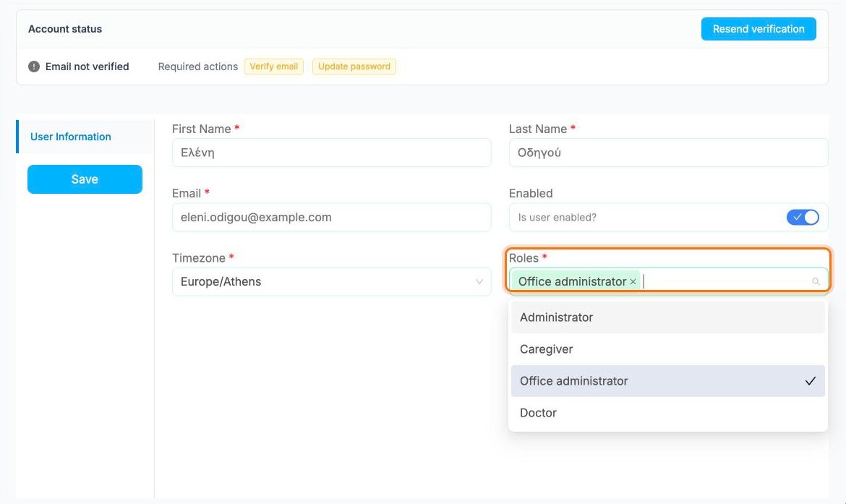Deselect Office administrator in roles list
846x504 pixels.
pyautogui.click(x=668, y=381)
